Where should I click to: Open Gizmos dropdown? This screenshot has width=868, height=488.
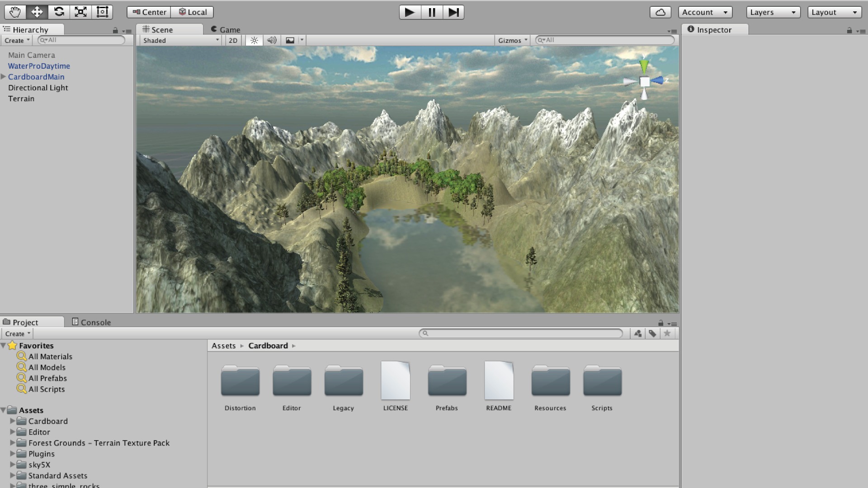click(x=513, y=40)
